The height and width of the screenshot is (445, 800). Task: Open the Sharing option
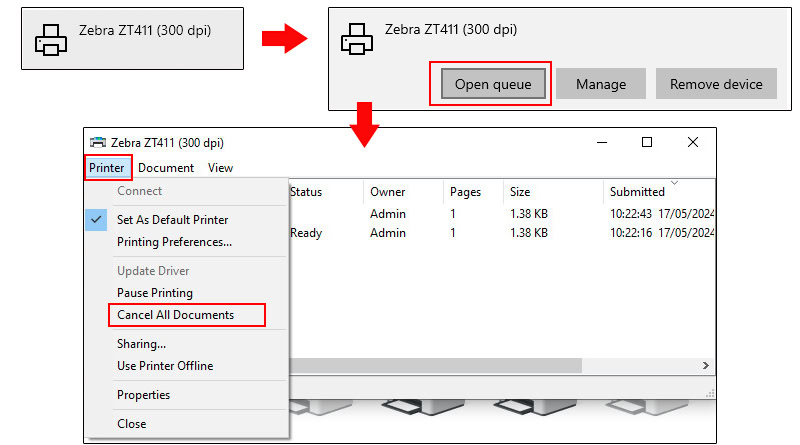(141, 344)
